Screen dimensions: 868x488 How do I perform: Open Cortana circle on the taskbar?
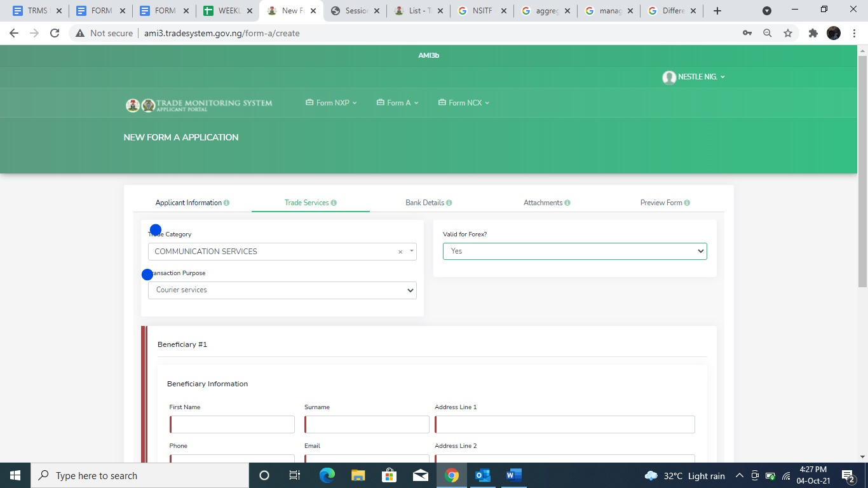click(x=264, y=475)
